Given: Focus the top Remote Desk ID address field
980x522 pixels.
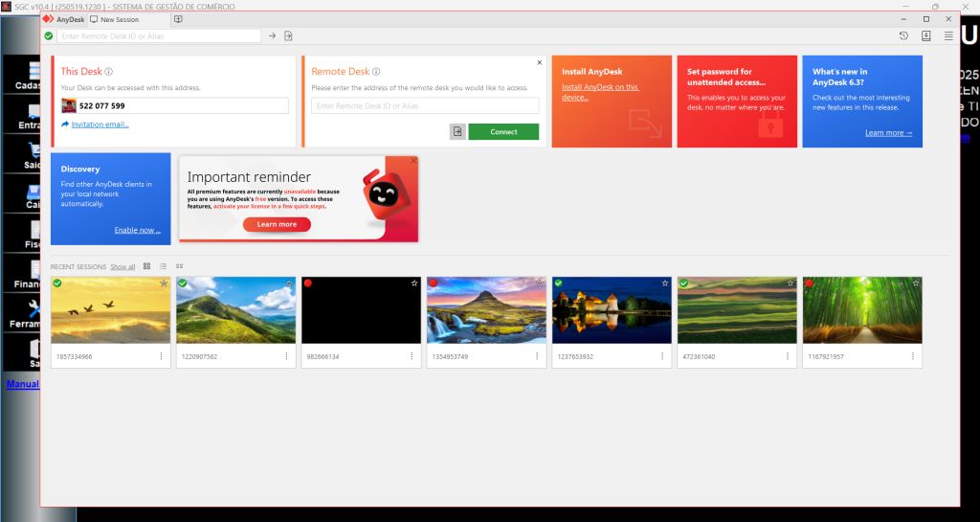Looking at the screenshot, I should 159,36.
